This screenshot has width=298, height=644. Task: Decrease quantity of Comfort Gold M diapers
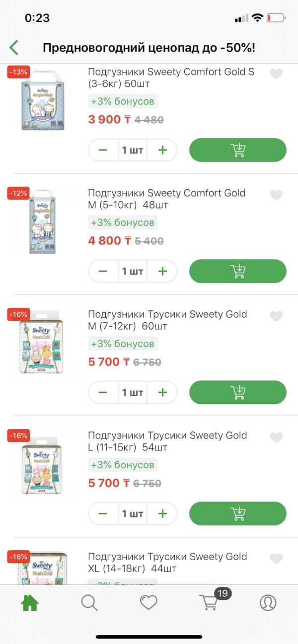(103, 271)
